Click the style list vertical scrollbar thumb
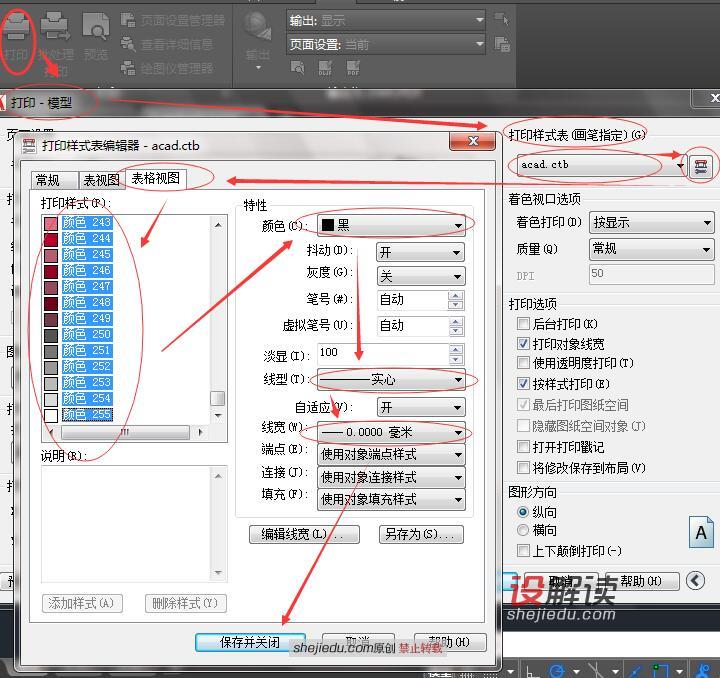This screenshot has height=678, width=720. (x=218, y=398)
